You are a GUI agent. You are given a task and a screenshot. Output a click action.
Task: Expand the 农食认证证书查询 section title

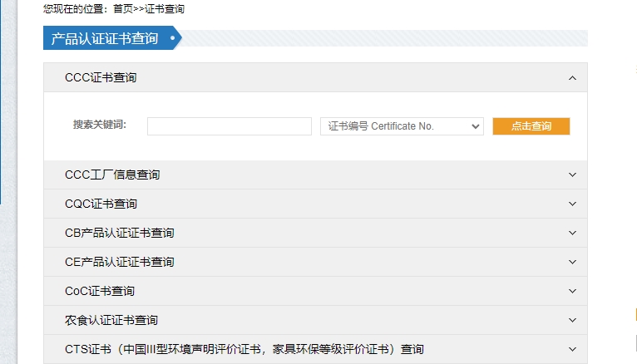111,321
